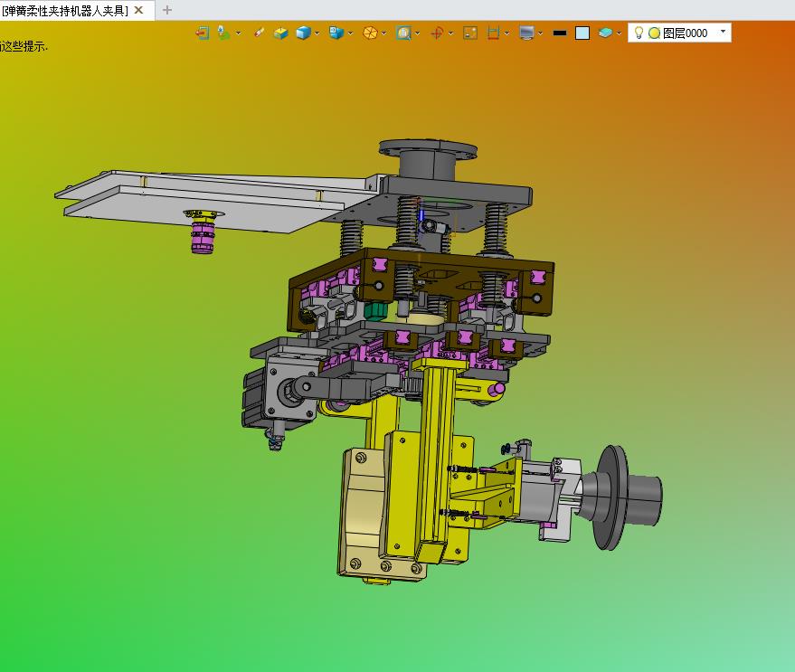Click the orange section wheel icon
Image resolution: width=795 pixels, height=672 pixels.
pyautogui.click(x=370, y=33)
